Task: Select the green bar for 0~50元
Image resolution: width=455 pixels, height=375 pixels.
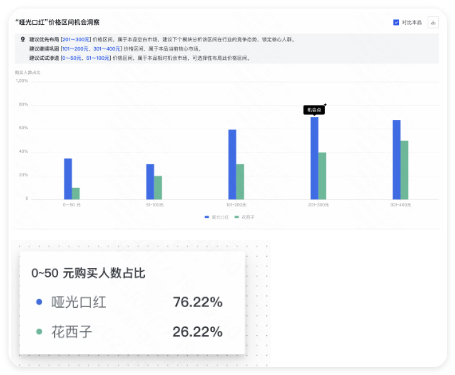Action: [76, 194]
